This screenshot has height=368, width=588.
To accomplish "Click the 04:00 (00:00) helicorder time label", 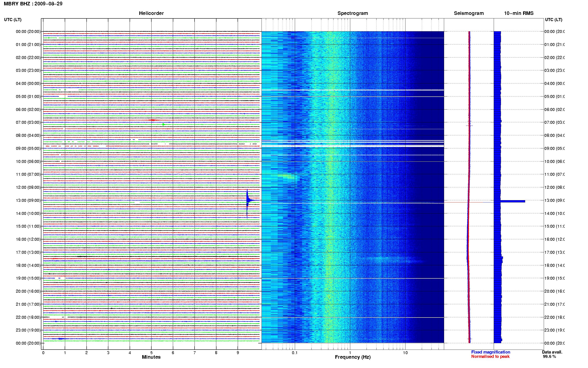I will point(28,83).
